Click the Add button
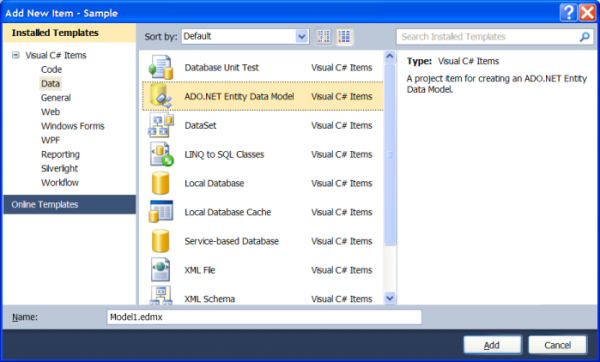Image resolution: width=600 pixels, height=362 pixels. click(492, 345)
